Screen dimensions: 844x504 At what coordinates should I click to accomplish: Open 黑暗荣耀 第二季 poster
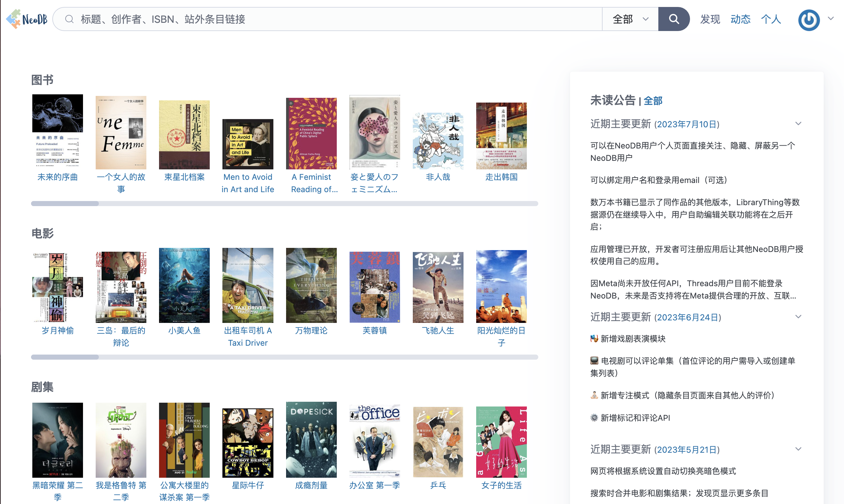[x=57, y=440]
